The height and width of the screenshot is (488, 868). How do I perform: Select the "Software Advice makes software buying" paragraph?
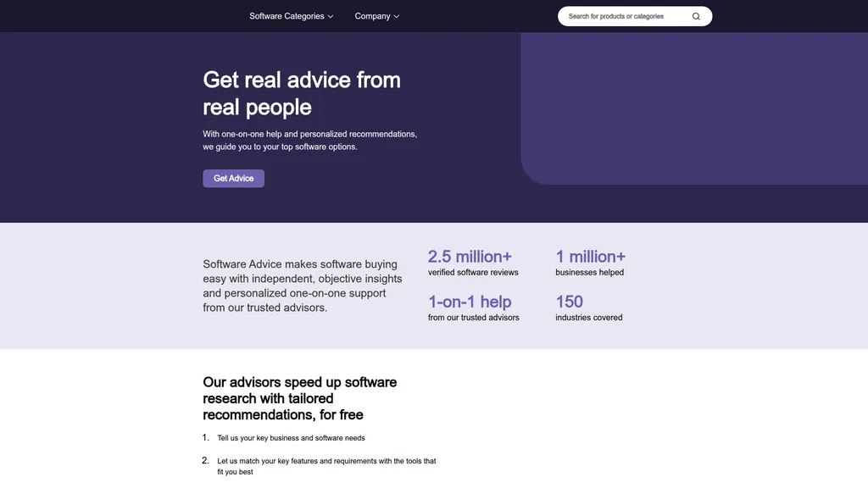[x=303, y=286]
